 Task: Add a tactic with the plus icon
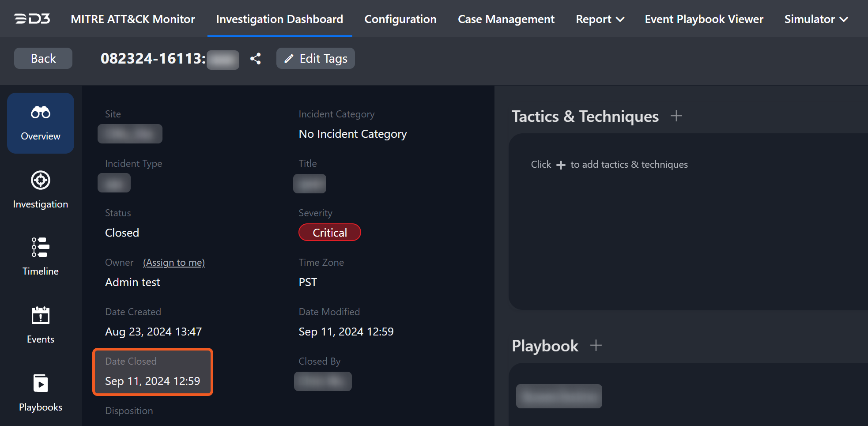[x=676, y=116]
